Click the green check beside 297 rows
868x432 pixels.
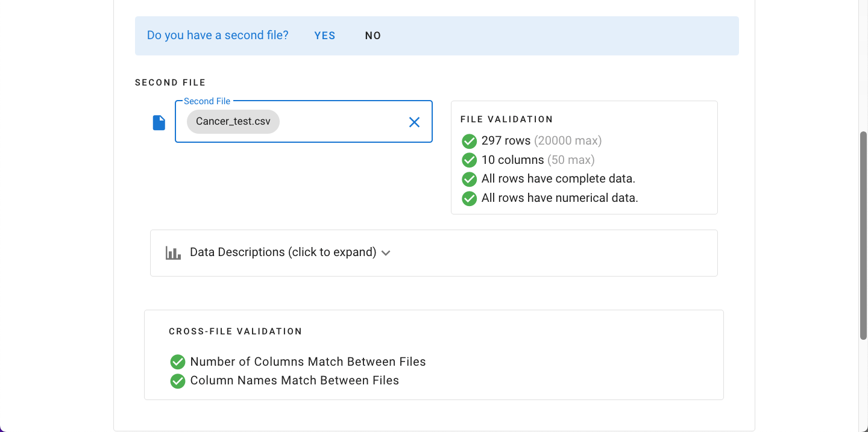coord(470,141)
